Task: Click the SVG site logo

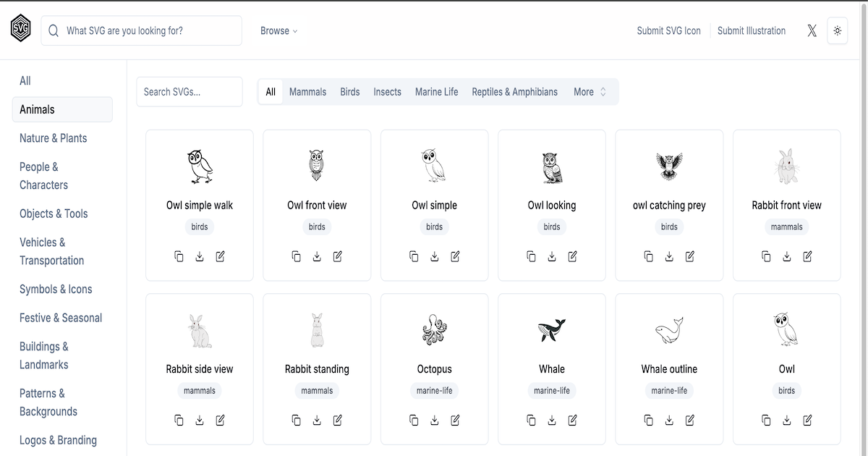Action: (x=20, y=30)
